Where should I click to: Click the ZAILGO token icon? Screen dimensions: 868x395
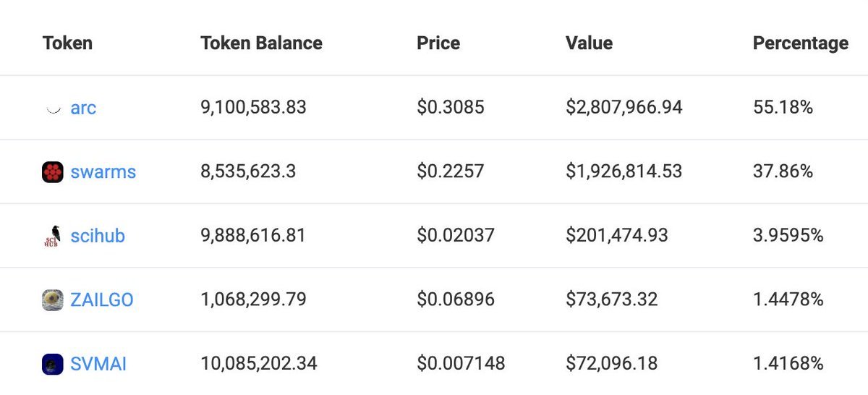[53, 300]
